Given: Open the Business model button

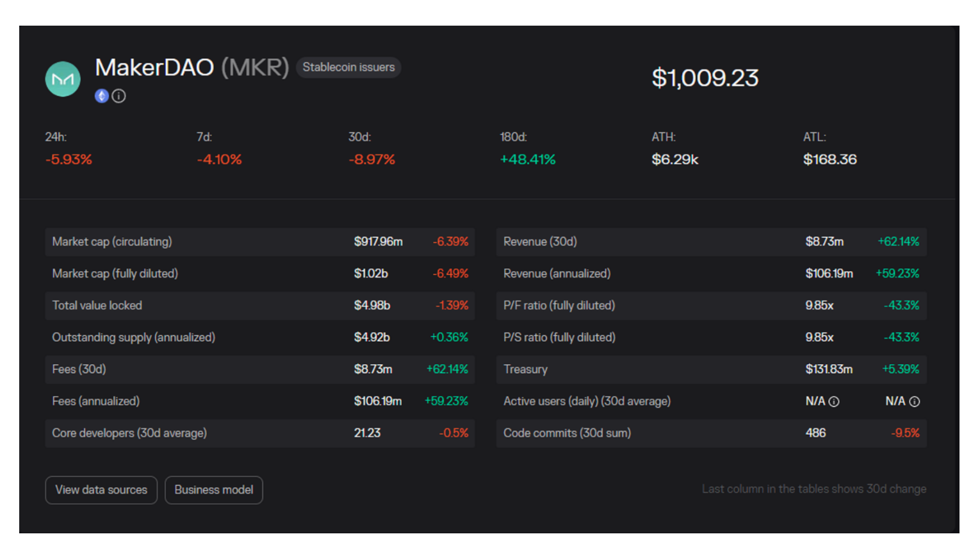Looking at the screenshot, I should pos(214,490).
